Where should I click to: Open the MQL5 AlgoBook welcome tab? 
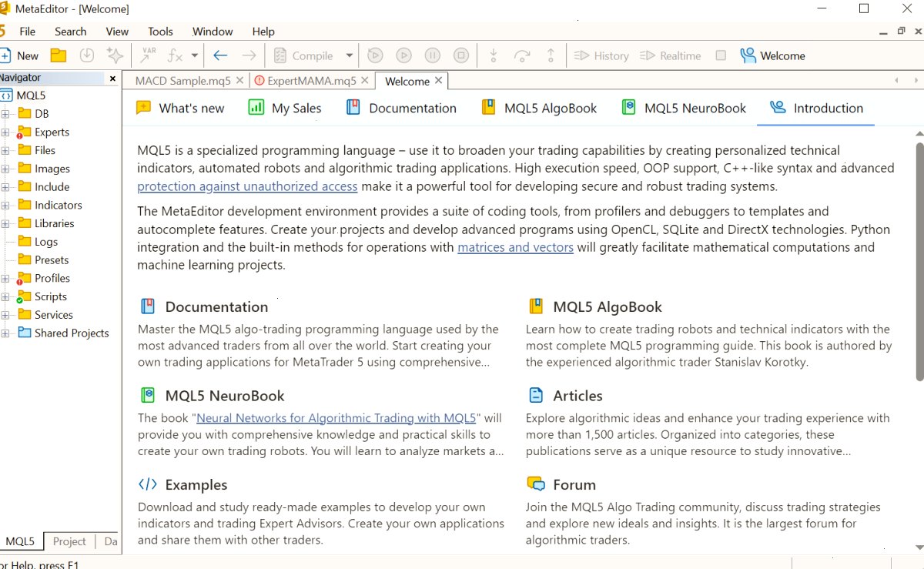point(539,109)
